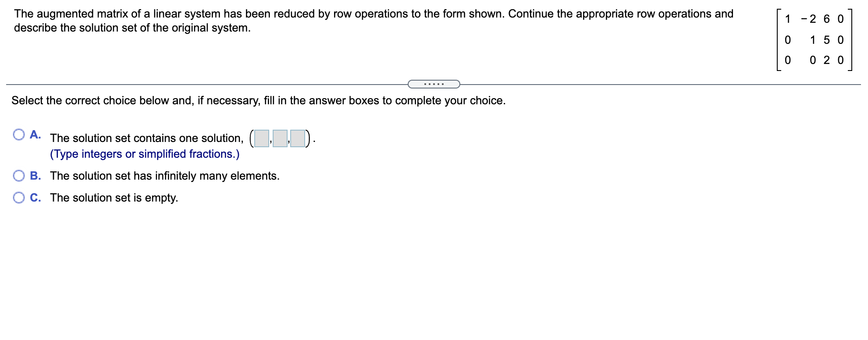Click the label 'B.' next to choice B
The image size is (868, 340).
point(35,176)
